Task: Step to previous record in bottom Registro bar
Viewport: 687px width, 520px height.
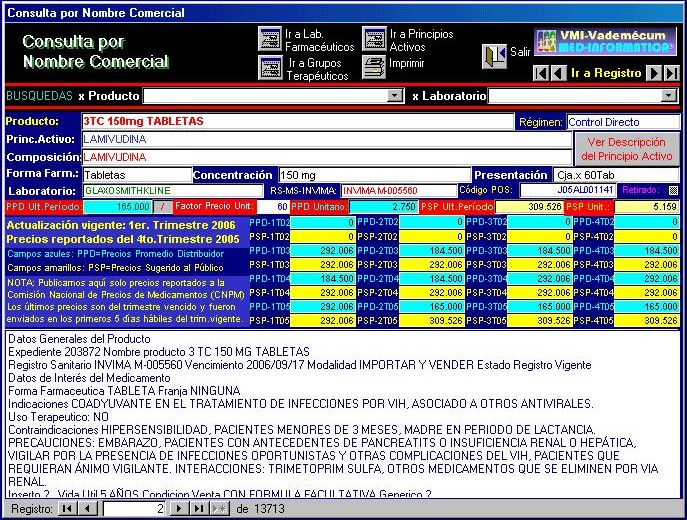Action: pyautogui.click(x=87, y=509)
